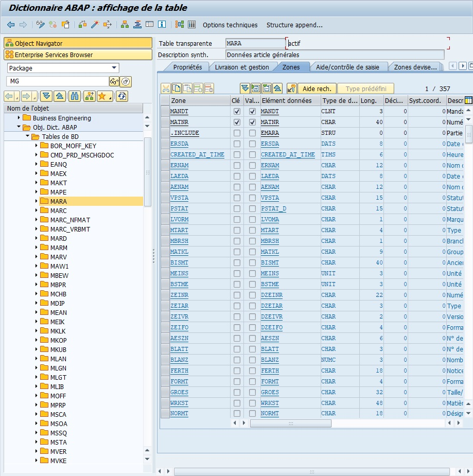Click the MG package input field
The image size is (473, 476).
(57, 81)
